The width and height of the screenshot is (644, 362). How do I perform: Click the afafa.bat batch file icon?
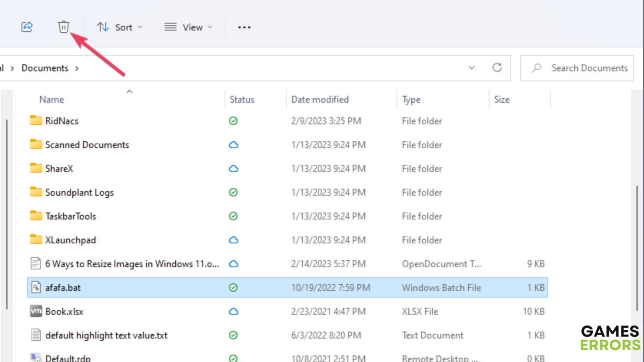coord(36,287)
